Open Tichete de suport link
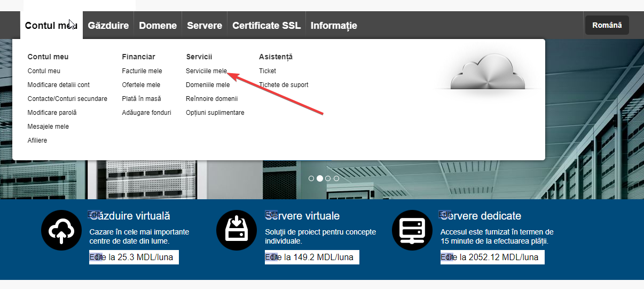This screenshot has width=644, height=289. click(284, 85)
